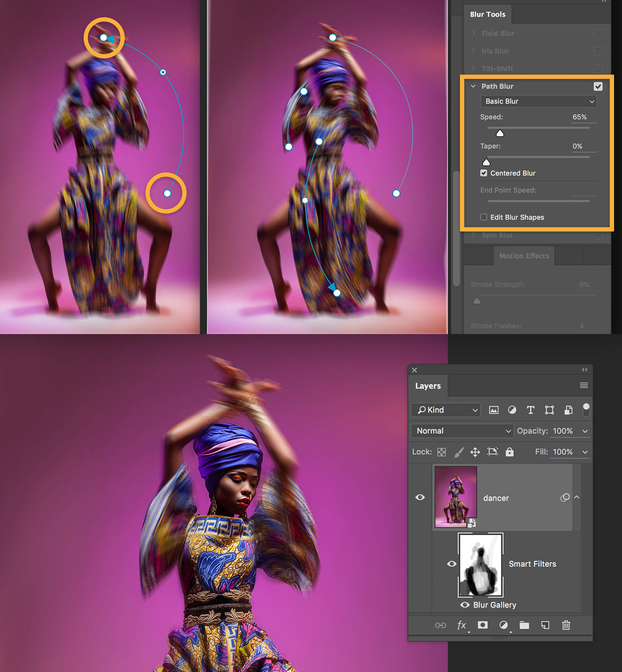Viewport: 622px width, 672px height.
Task: Delete layer with trash icon
Action: pos(566,625)
